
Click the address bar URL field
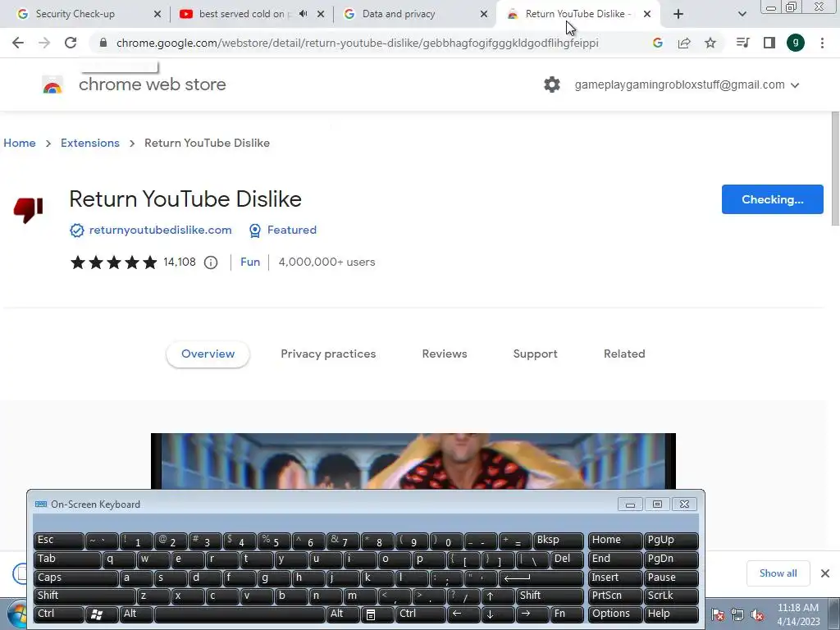point(358,43)
